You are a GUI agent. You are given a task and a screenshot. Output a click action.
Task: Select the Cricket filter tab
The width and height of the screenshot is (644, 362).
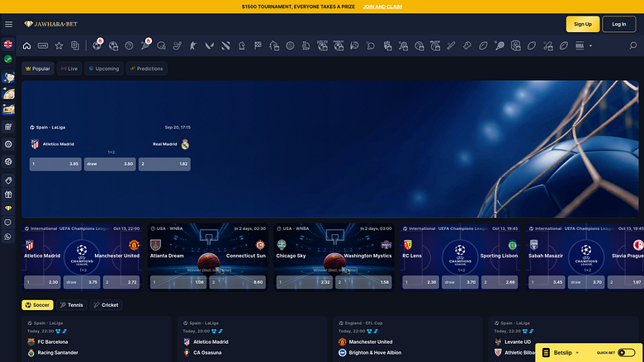point(106,304)
